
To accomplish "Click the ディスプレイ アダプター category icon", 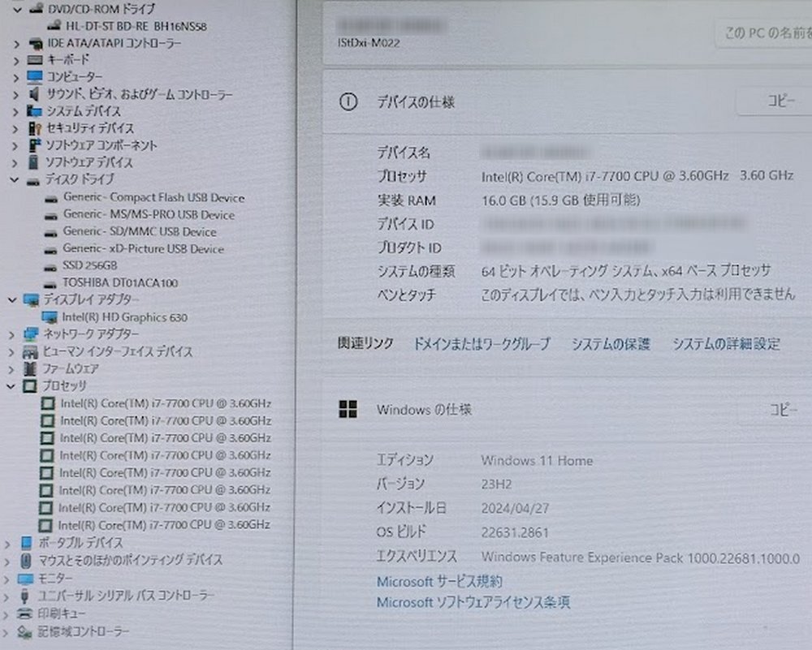I will (31, 300).
